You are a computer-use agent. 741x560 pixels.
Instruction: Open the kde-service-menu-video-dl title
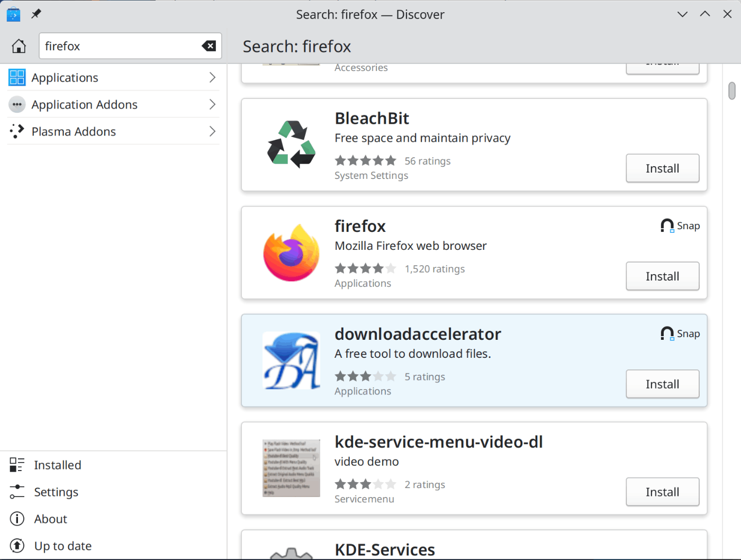click(x=439, y=442)
